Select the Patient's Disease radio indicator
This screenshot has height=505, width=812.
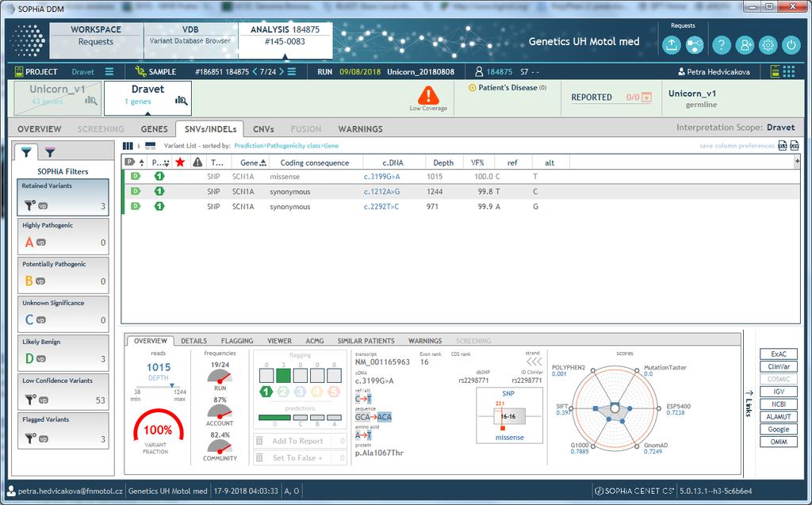[472, 88]
